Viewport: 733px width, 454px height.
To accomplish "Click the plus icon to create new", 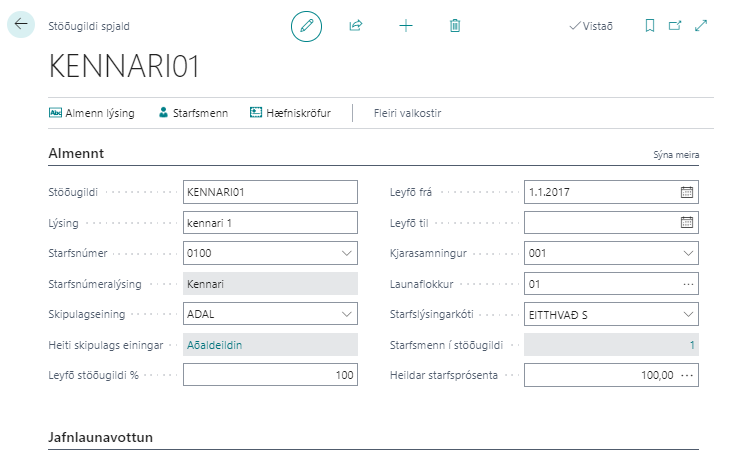I will coord(406,26).
